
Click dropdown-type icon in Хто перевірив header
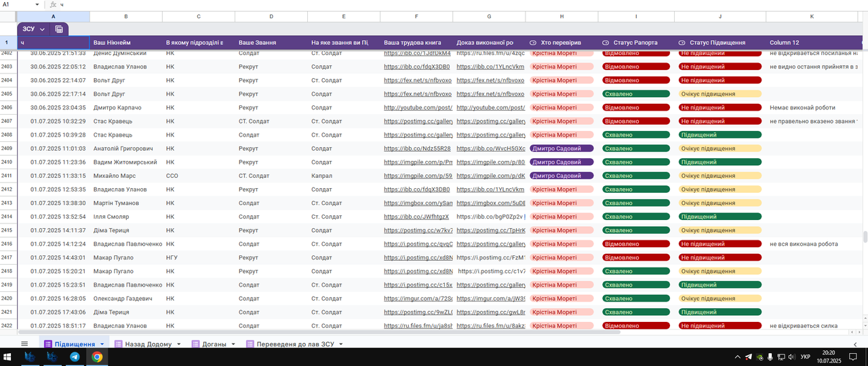point(533,43)
